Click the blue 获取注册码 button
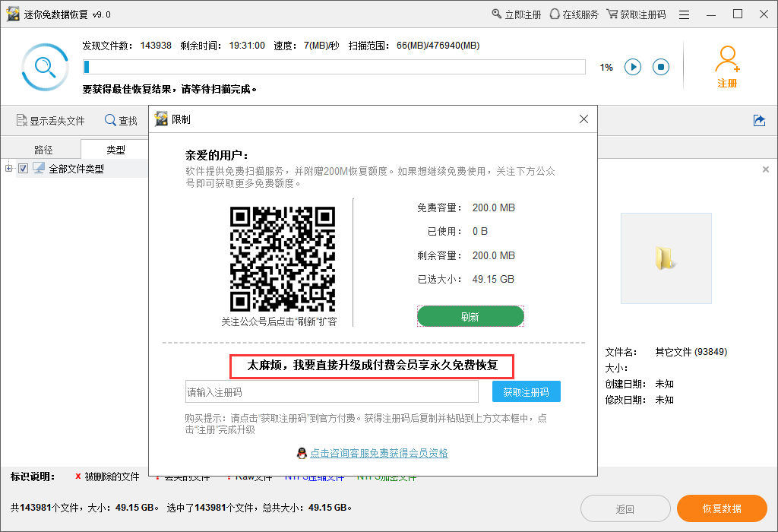The height and width of the screenshot is (532, 778). click(527, 392)
